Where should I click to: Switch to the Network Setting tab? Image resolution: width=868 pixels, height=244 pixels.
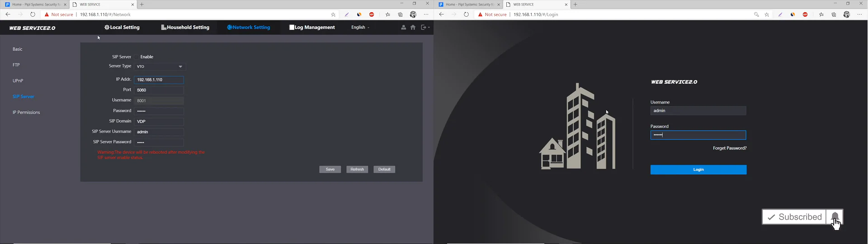(x=249, y=28)
